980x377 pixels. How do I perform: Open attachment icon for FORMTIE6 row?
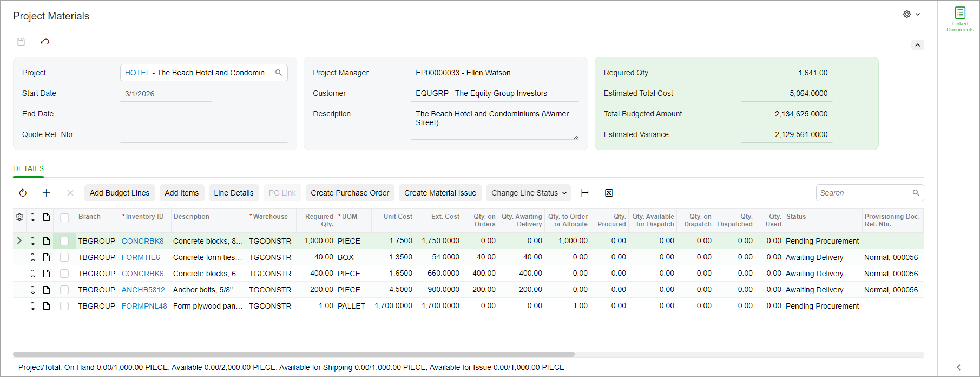33,257
